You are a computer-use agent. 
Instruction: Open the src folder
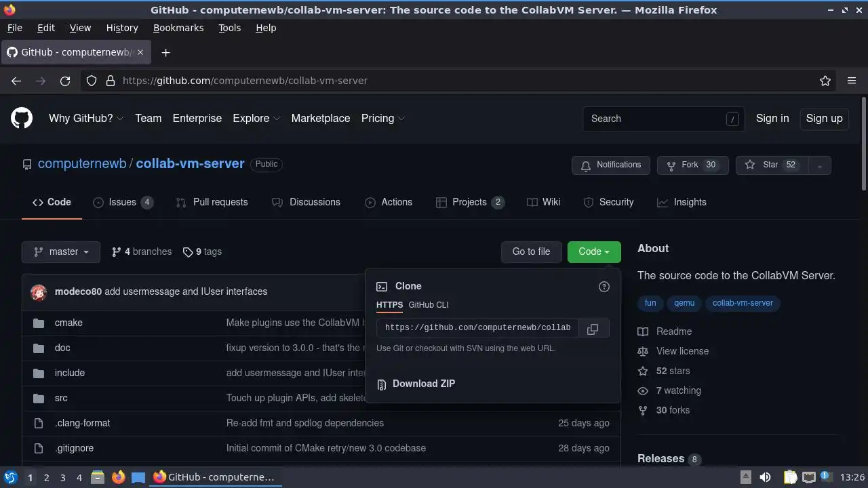61,399
